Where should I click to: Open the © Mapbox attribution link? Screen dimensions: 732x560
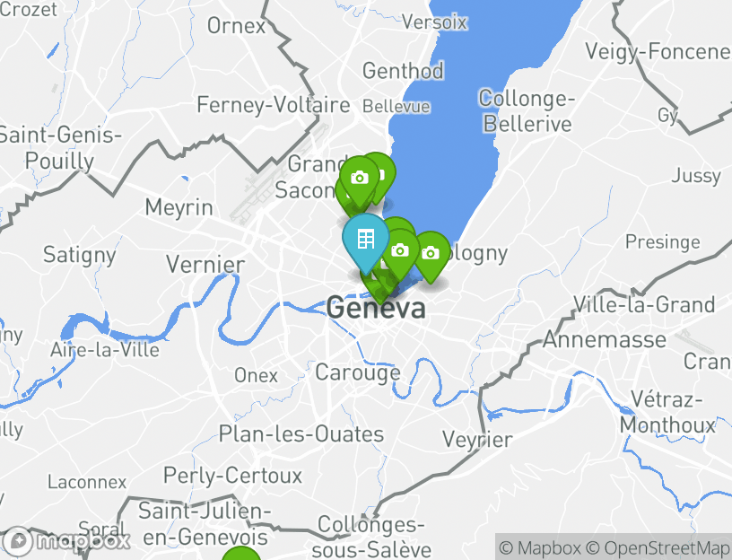(x=540, y=547)
